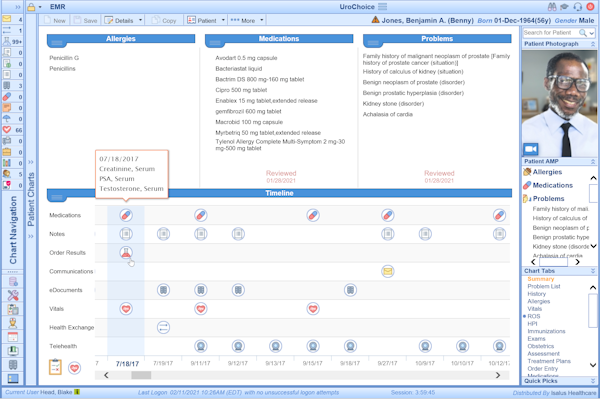Open the pill medications icon in left sidebar
Viewport: 600px width, 399px height.
7,96
